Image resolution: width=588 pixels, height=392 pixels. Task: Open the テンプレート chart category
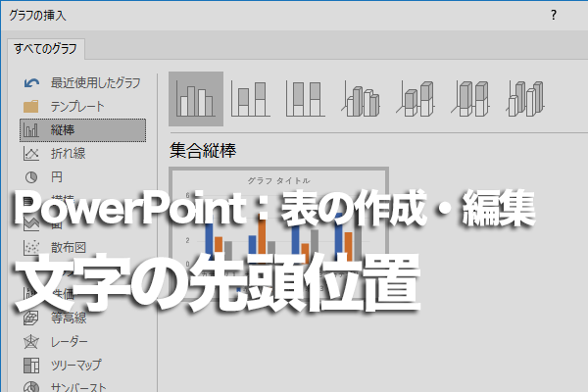point(83,107)
